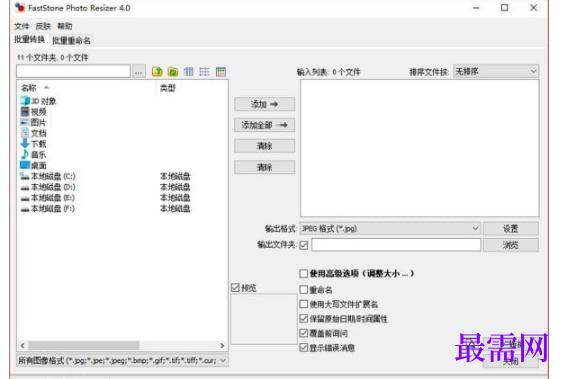Enable the 重命名 checkbox
The width and height of the screenshot is (567, 379).
pos(304,290)
